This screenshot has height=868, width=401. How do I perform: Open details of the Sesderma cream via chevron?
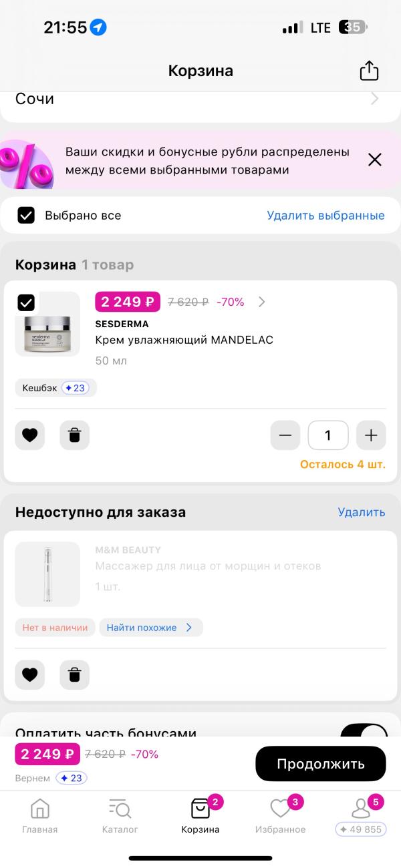click(x=261, y=302)
